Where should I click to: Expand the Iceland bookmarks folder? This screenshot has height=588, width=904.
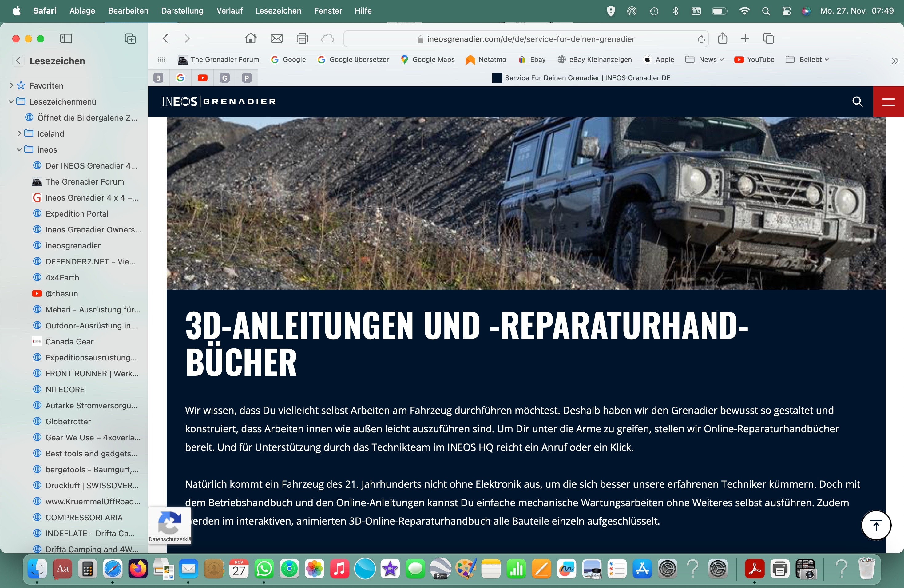pos(19,133)
